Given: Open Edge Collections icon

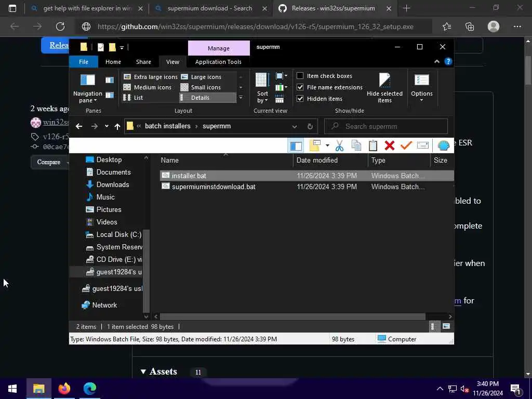Looking at the screenshot, I should pyautogui.click(x=470, y=26).
